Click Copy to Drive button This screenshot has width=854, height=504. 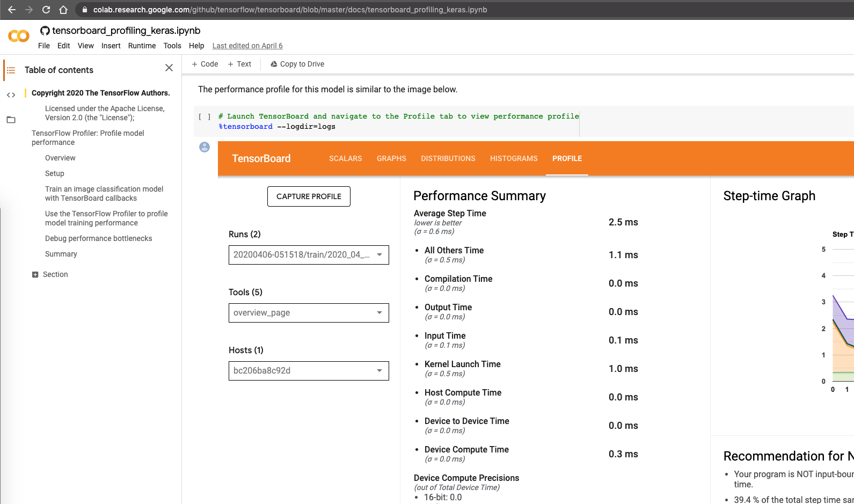click(x=297, y=64)
